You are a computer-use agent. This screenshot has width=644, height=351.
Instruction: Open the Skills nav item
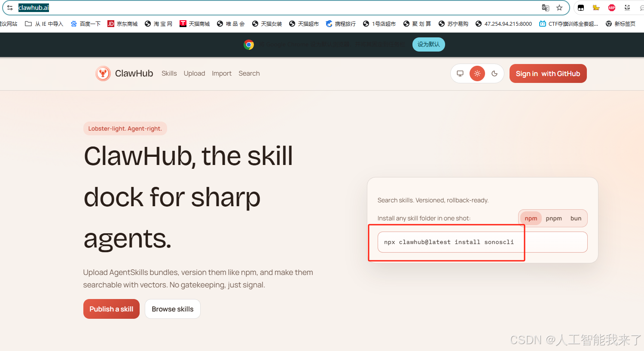click(169, 73)
